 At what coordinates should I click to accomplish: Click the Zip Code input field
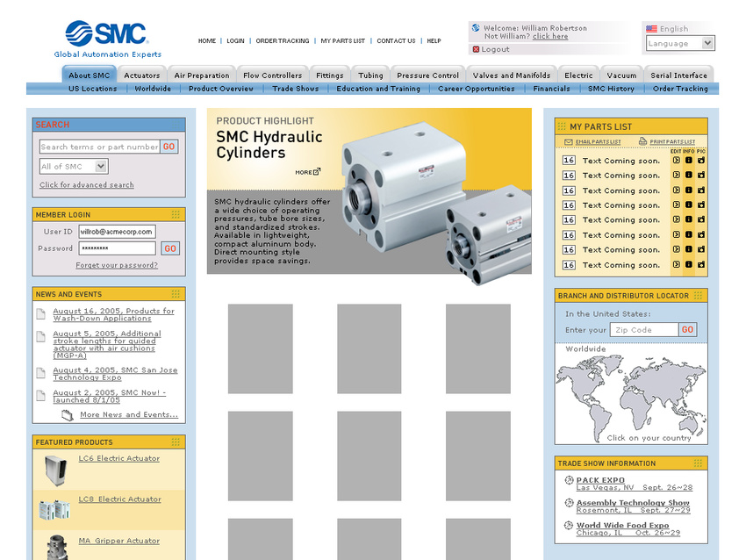click(x=644, y=330)
